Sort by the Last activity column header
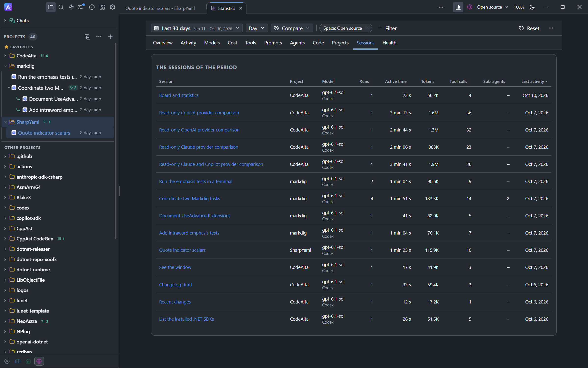This screenshot has height=368, width=588. click(x=534, y=81)
